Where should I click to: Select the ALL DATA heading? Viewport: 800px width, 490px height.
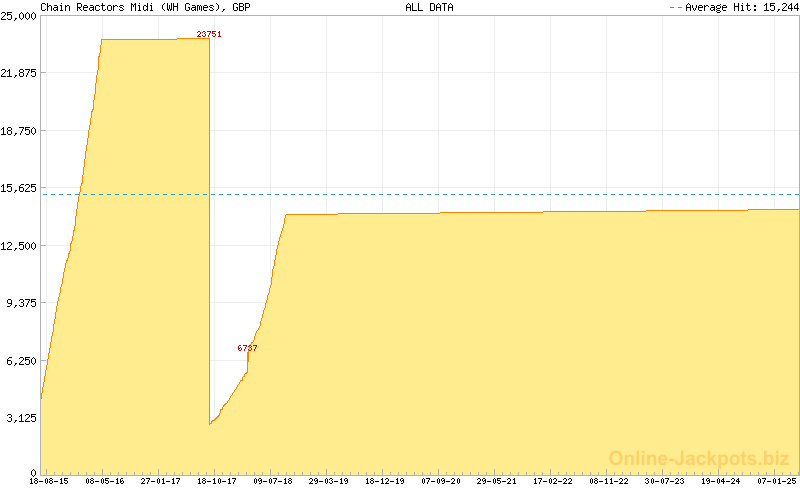[429, 7]
